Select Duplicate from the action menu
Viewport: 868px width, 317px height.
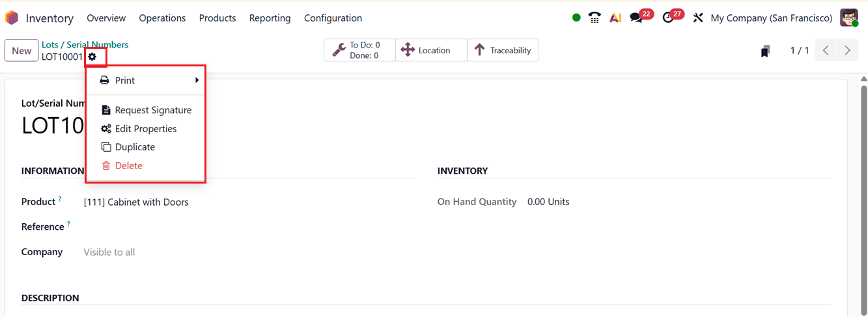pyautogui.click(x=135, y=147)
